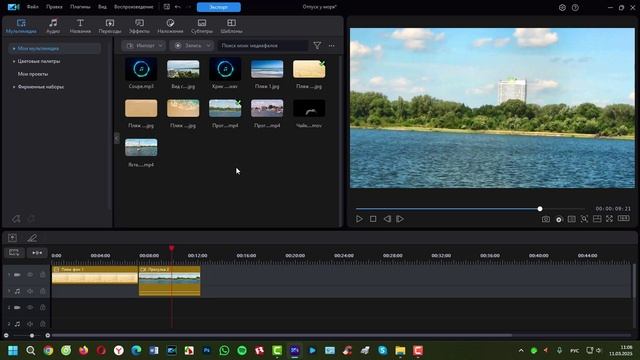Select the Coupe.mp3 audio thumbnail

(141, 69)
